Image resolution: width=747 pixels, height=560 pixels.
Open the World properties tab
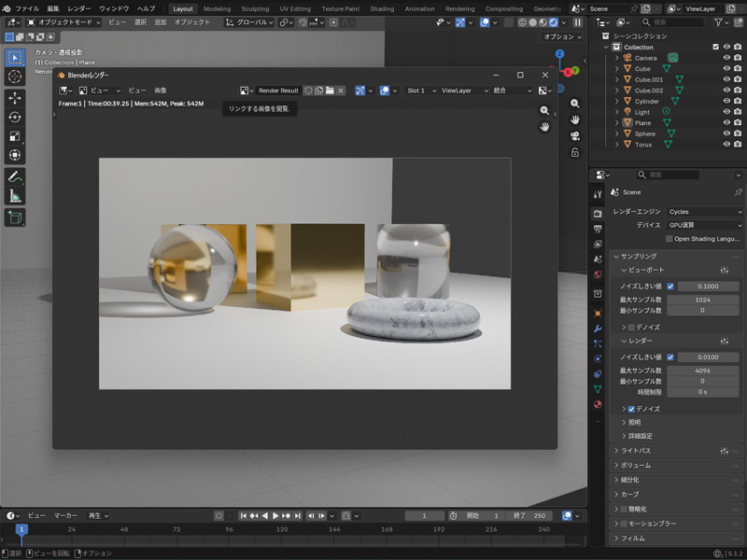(x=598, y=274)
